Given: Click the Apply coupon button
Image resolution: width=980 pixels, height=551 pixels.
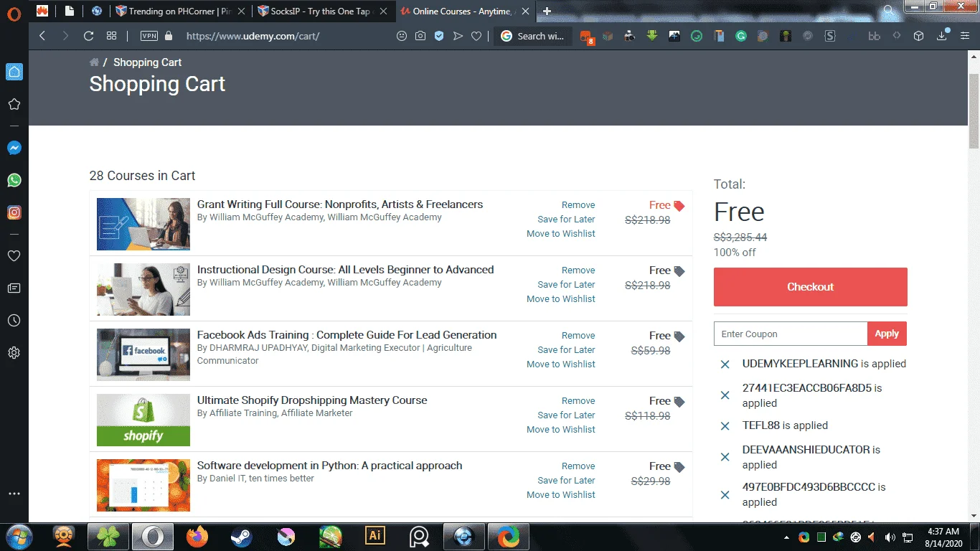Looking at the screenshot, I should coord(887,334).
